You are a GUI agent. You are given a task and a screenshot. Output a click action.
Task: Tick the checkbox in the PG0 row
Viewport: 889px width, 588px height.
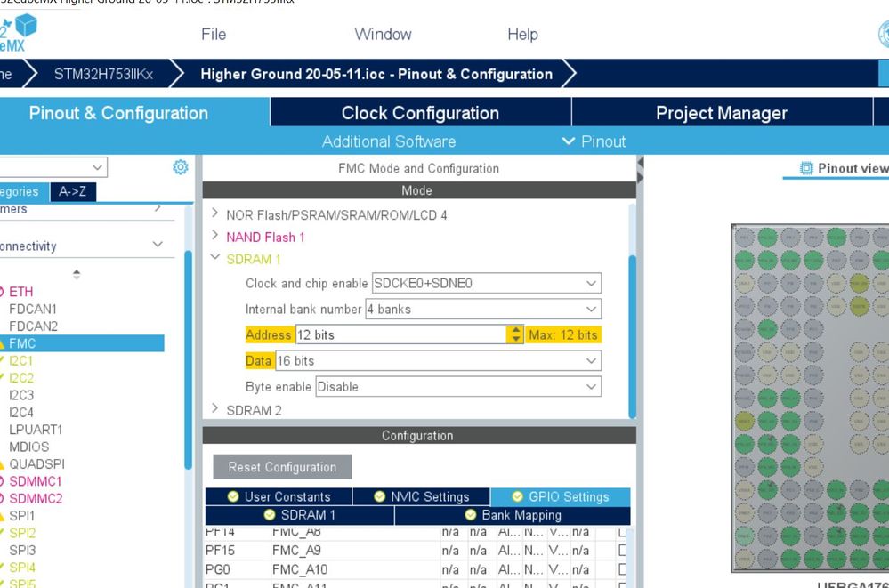pos(622,569)
